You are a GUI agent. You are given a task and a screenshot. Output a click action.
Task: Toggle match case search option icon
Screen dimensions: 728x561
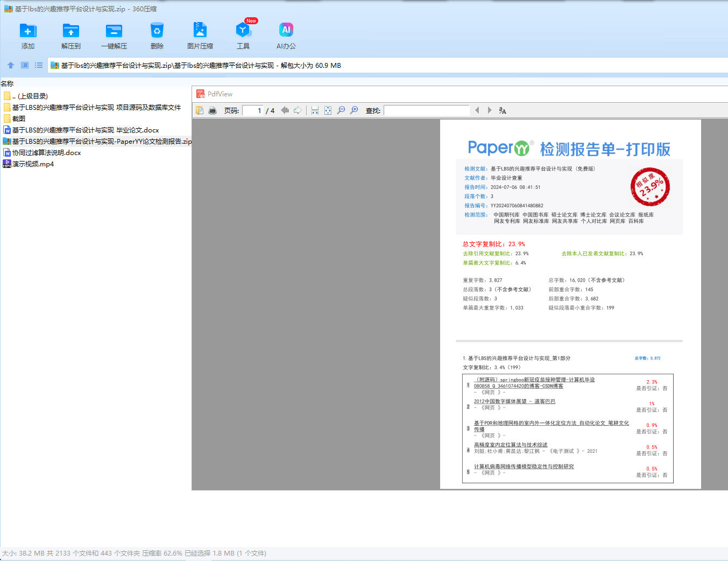[503, 110]
